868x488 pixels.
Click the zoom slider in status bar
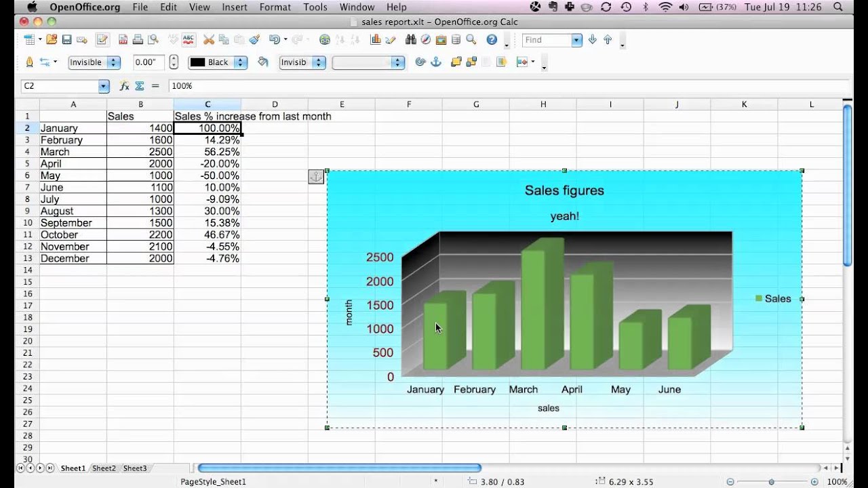pyautogui.click(x=771, y=482)
